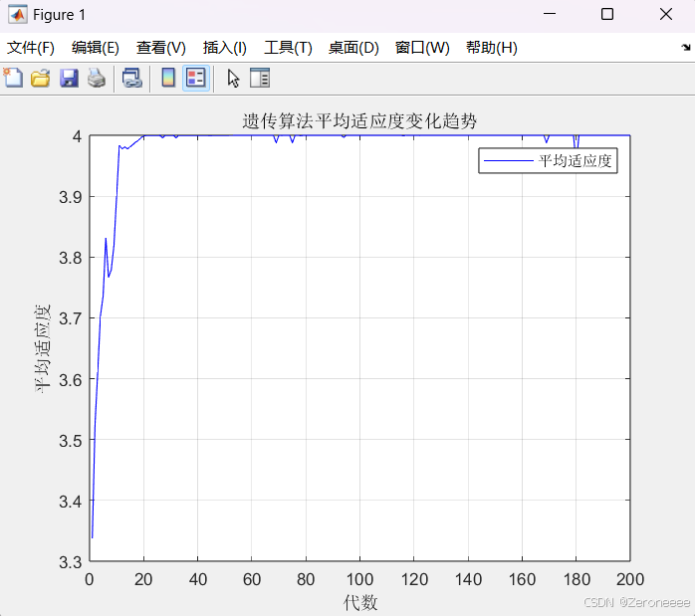Open the 插入(I) menu

coord(225,48)
